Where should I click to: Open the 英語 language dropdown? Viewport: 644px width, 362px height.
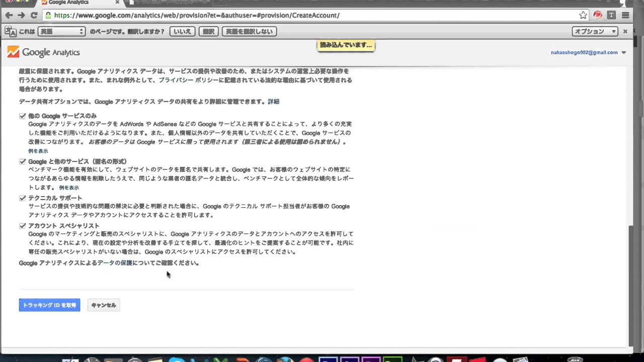[x=61, y=31]
